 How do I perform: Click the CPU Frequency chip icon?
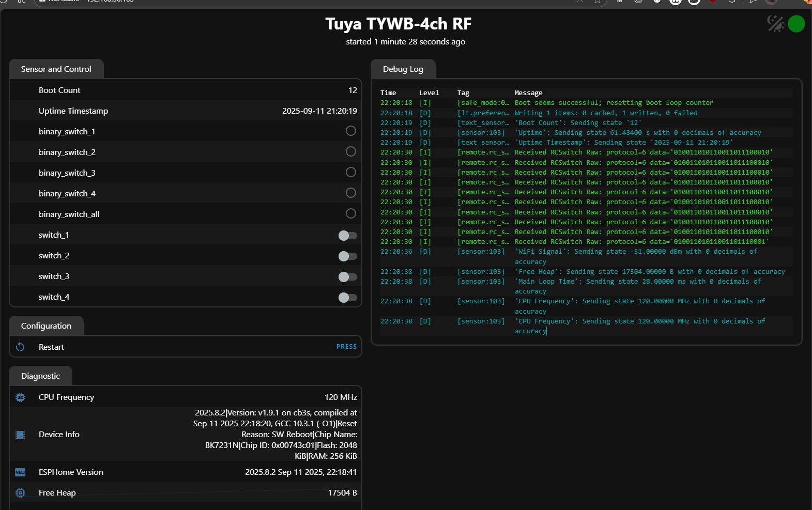coord(20,397)
